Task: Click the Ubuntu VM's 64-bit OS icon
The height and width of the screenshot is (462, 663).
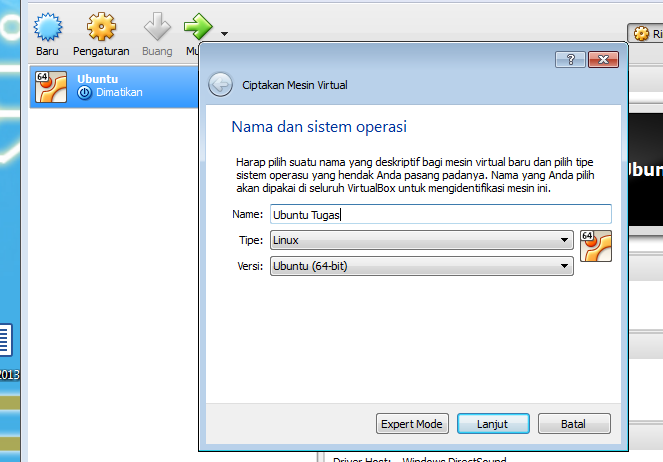Action: point(51,87)
